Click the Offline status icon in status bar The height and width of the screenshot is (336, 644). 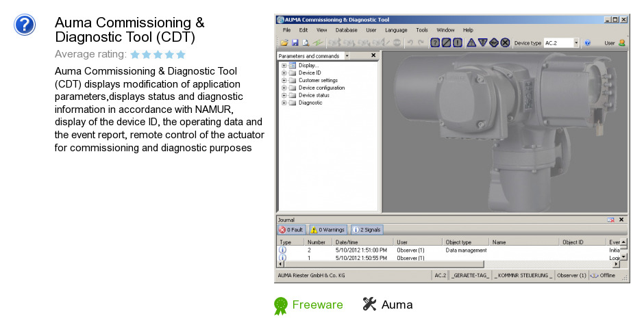tap(594, 275)
